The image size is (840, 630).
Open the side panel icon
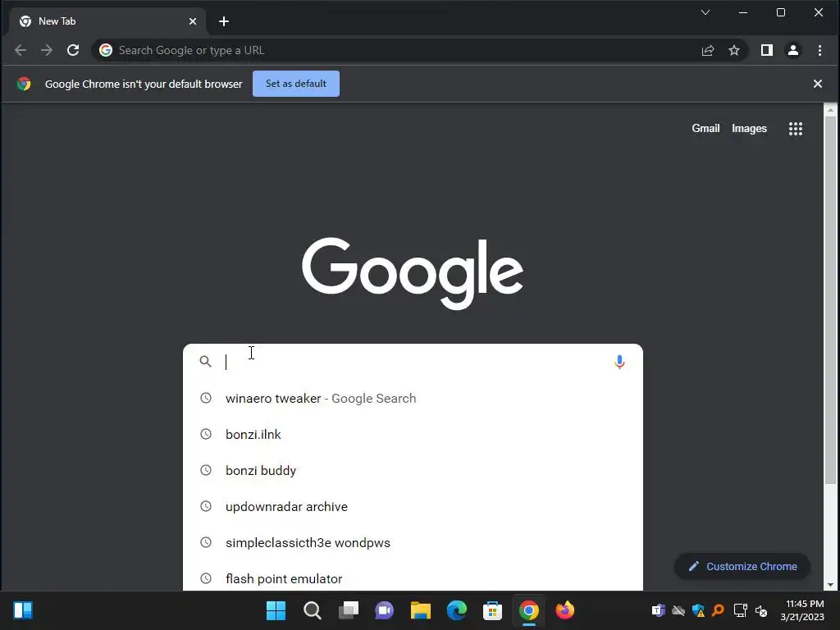pos(767,50)
